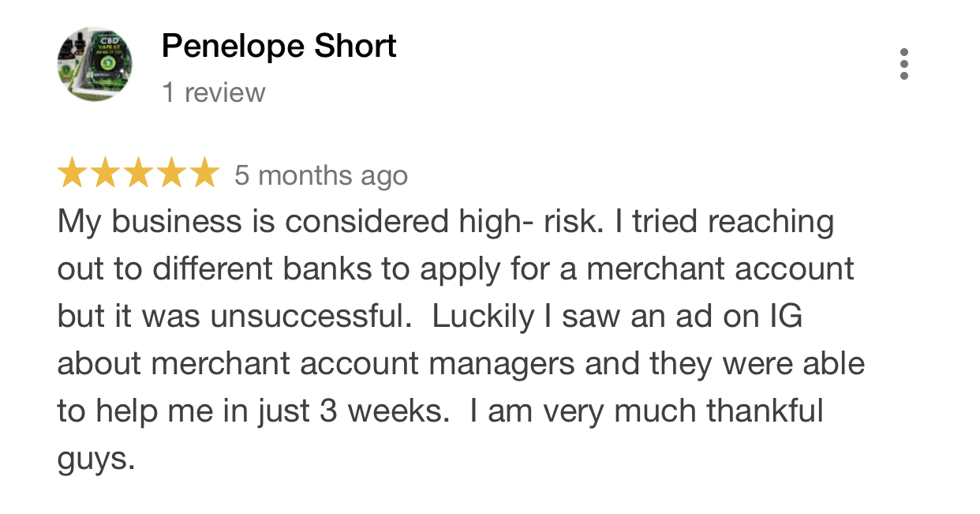Click the word "Luckily" in the review

(x=484, y=318)
